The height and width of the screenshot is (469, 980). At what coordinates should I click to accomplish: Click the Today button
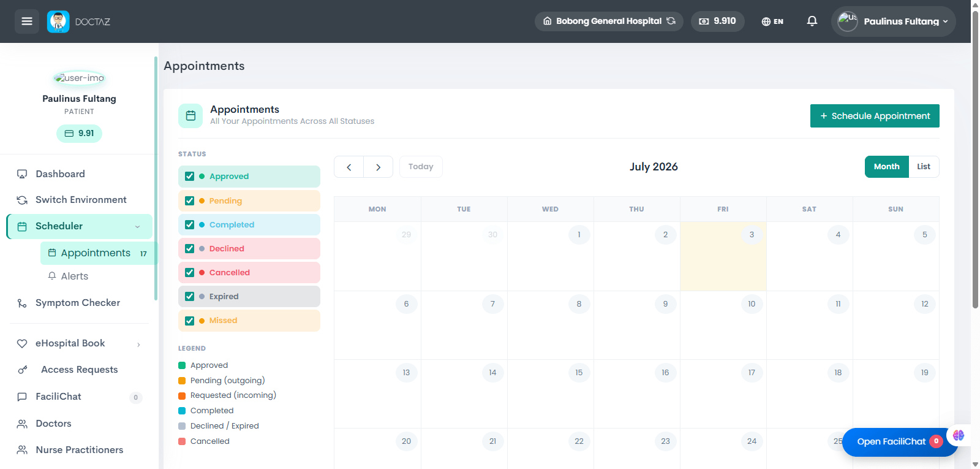421,167
